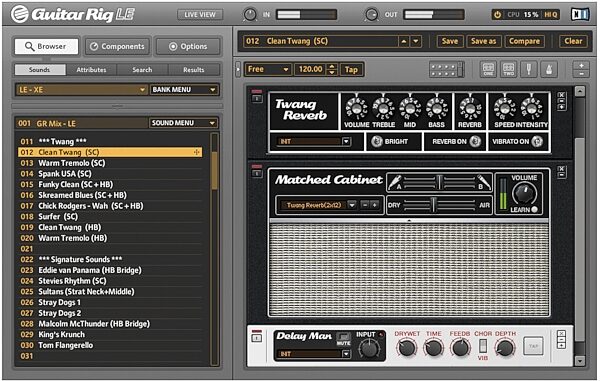Click the DRY/AIR slider in Matched Cabinet
This screenshot has height=381, width=600.
[x=439, y=205]
